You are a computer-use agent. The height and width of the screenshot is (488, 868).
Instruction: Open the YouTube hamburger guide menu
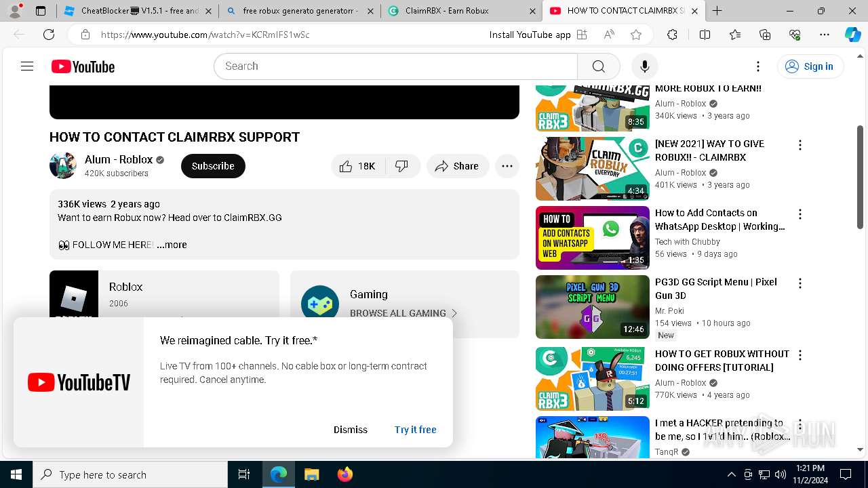[x=27, y=66]
